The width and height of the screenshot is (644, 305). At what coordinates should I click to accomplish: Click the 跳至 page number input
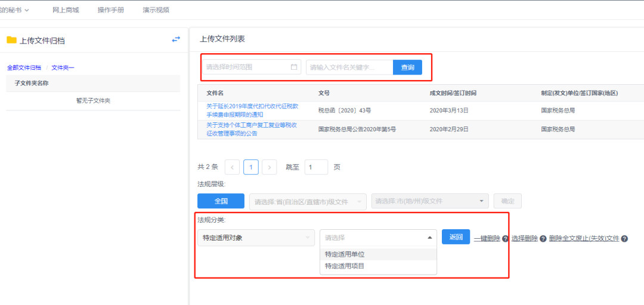(x=316, y=167)
